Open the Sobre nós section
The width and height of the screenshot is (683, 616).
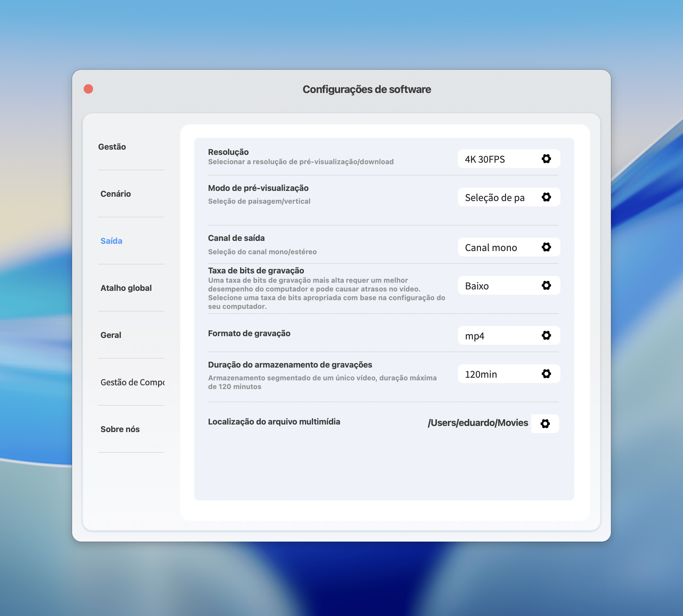[120, 429]
